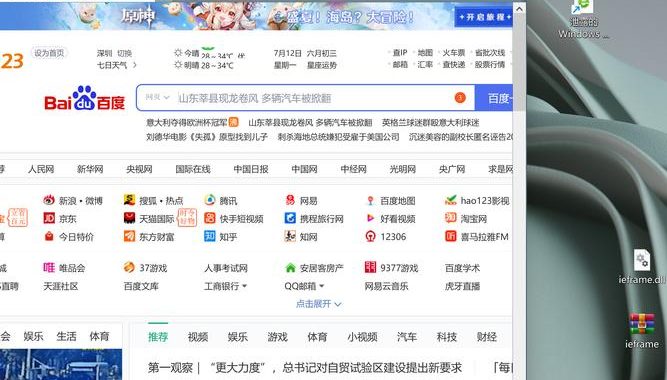Open the Tencent 腾讯 icon
Viewport: 667px width, 380px height.
coord(210,200)
